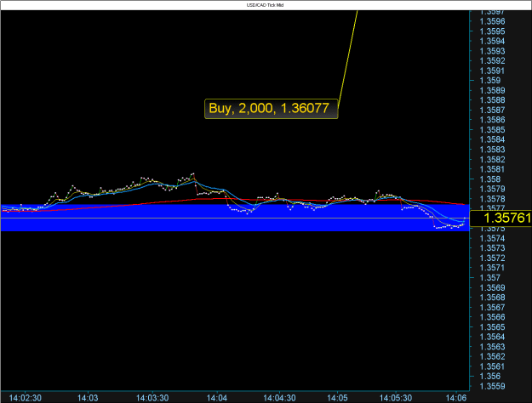The image size is (532, 403).
Task: Click the 1.3596 price axis label
Action: [492, 21]
